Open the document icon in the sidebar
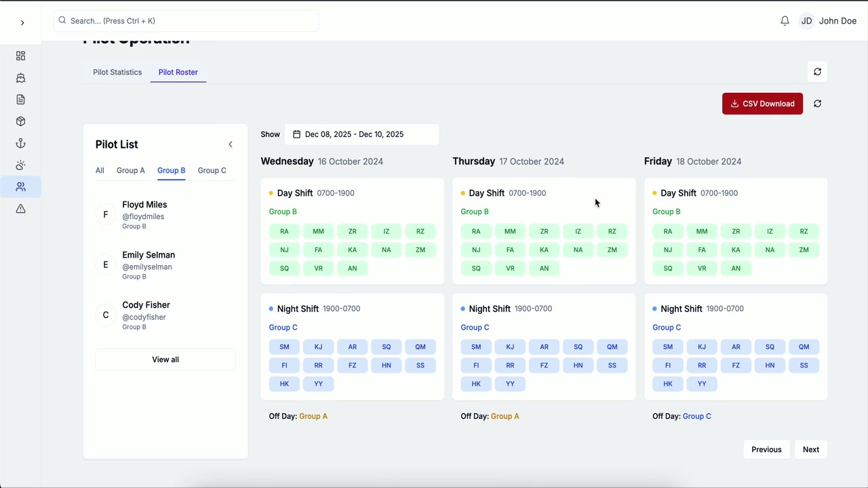868x488 pixels. tap(20, 100)
